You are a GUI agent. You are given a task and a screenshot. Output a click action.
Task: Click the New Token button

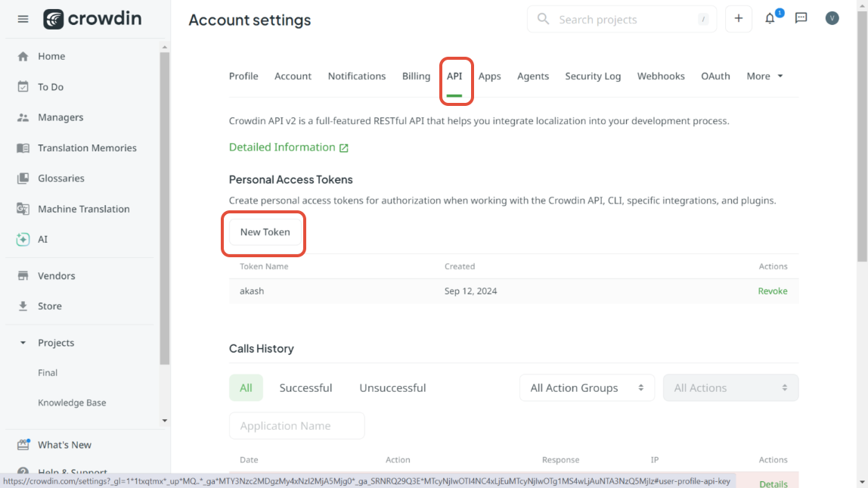(265, 232)
